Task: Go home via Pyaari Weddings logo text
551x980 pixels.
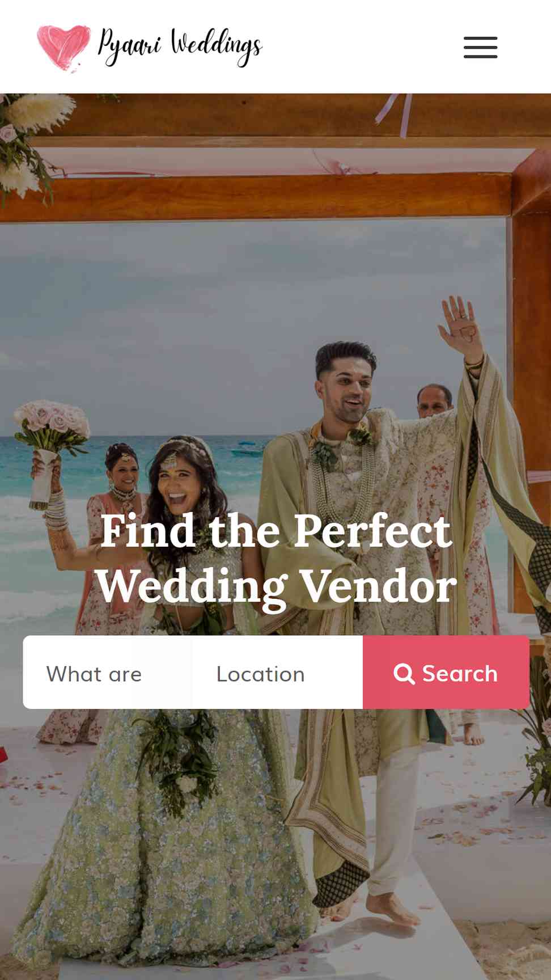Action: coord(180,47)
